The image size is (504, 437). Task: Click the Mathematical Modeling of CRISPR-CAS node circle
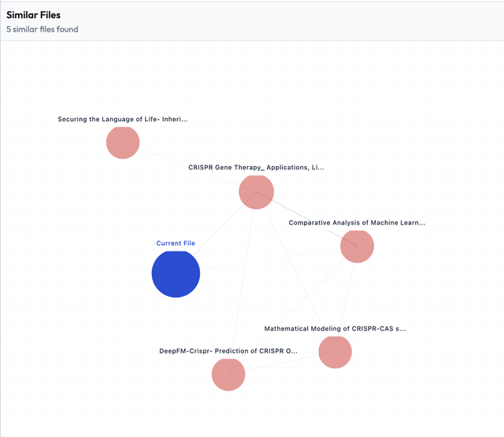click(335, 351)
